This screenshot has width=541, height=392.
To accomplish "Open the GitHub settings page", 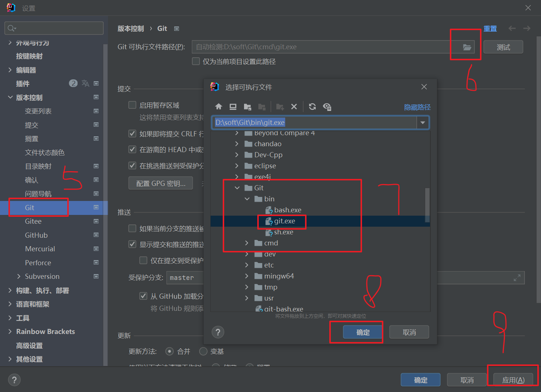I will pyautogui.click(x=36, y=235).
